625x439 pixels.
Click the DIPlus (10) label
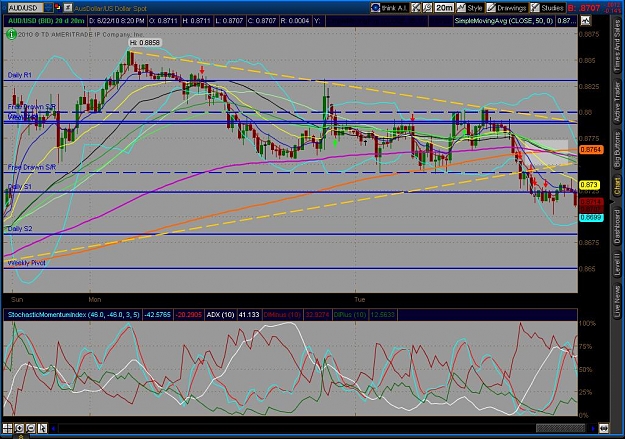[350, 315]
